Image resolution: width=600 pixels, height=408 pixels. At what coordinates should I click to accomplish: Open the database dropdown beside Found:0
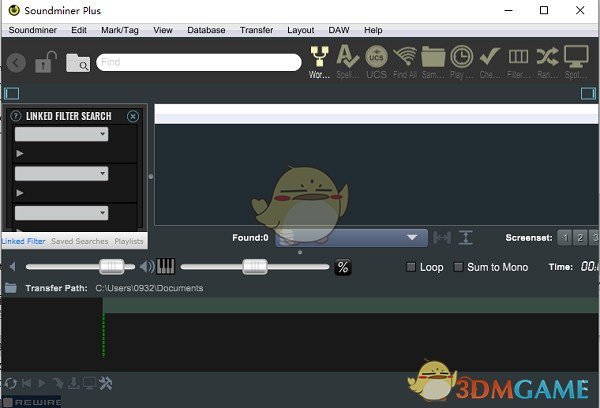(x=351, y=238)
